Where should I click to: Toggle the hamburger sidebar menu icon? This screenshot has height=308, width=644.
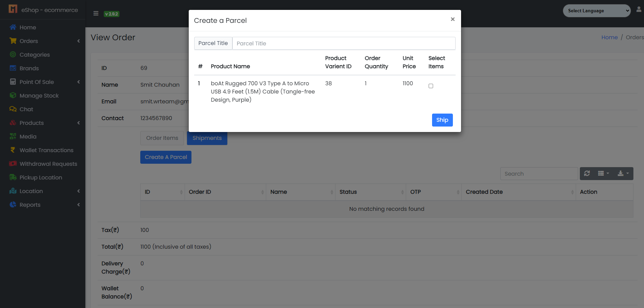(x=96, y=14)
